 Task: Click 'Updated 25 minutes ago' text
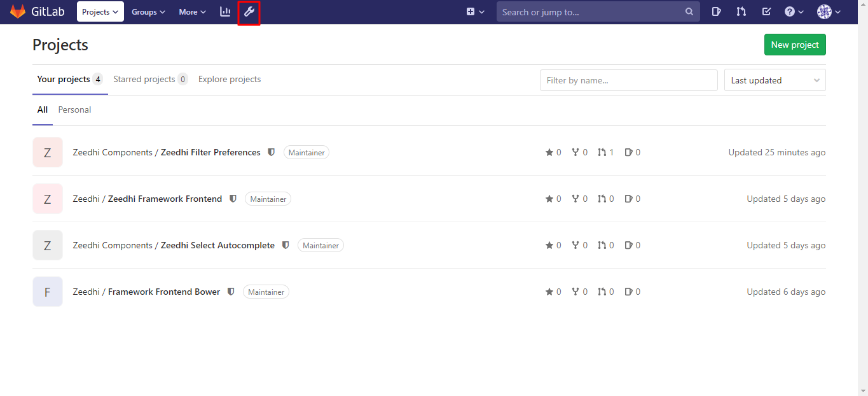(777, 152)
